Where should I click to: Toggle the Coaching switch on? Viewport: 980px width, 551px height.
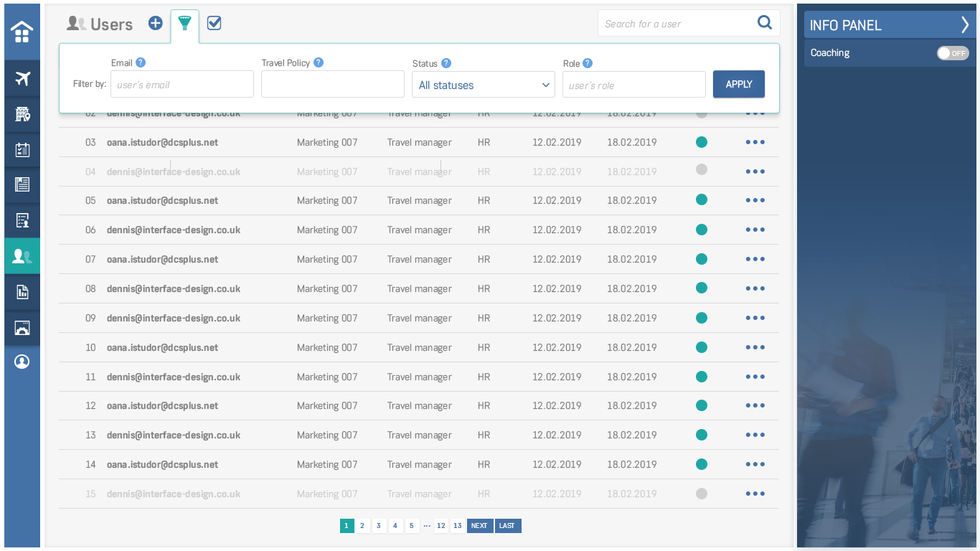pos(953,53)
